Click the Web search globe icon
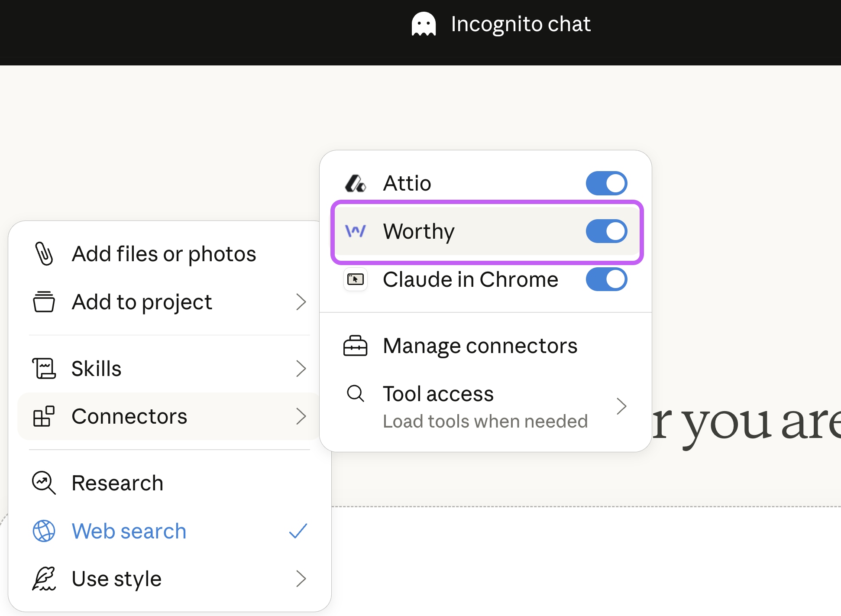The width and height of the screenshot is (841, 616). coord(44,531)
